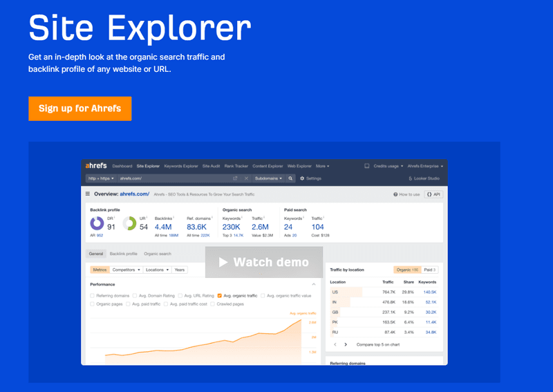Go to previous page arrow under locations table
553x392 pixels.
click(x=335, y=344)
